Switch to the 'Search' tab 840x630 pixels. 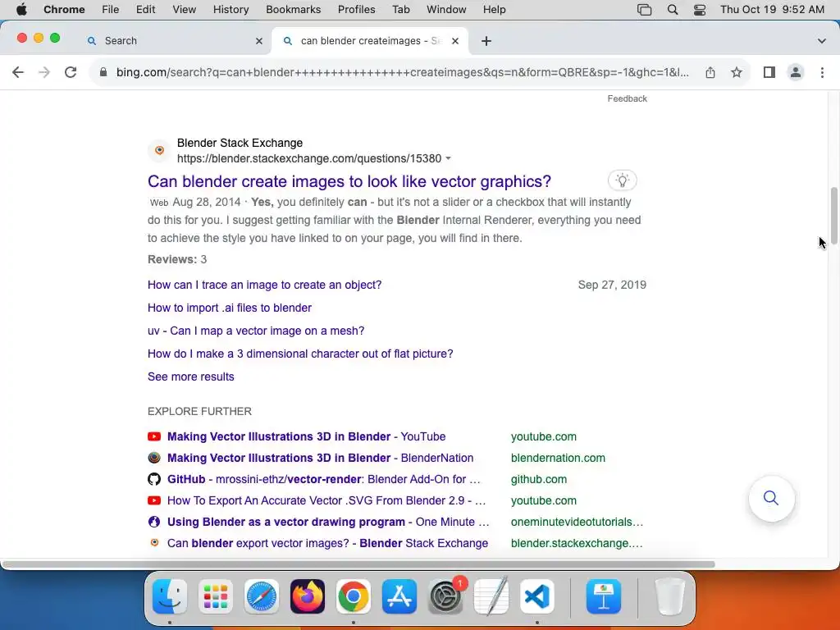(x=175, y=41)
